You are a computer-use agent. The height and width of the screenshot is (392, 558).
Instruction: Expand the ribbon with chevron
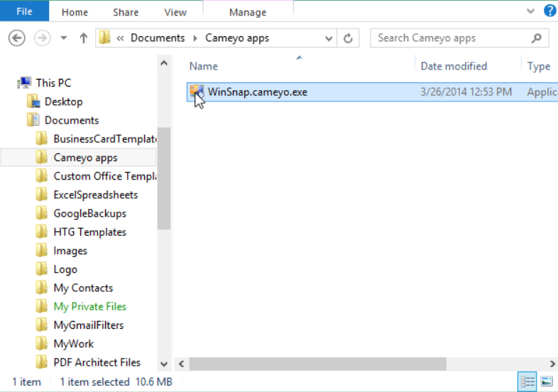[531, 11]
